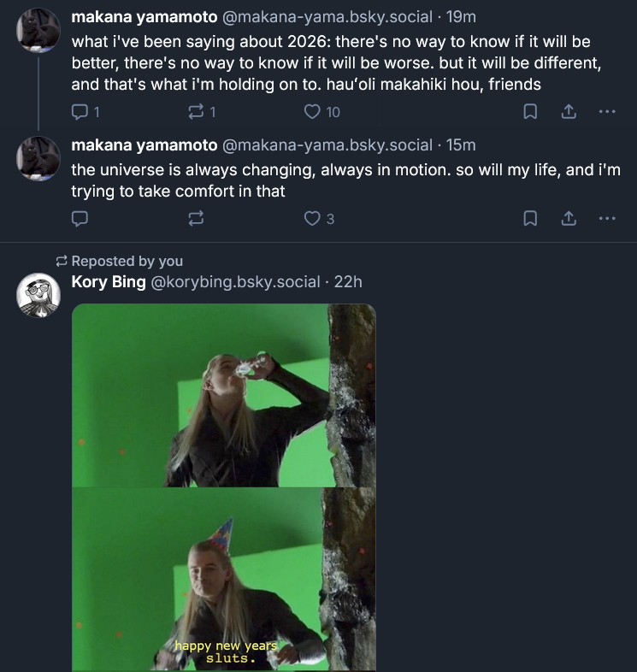Reply to the 'universe is always changing' post
The height and width of the screenshot is (672, 637).
point(80,219)
